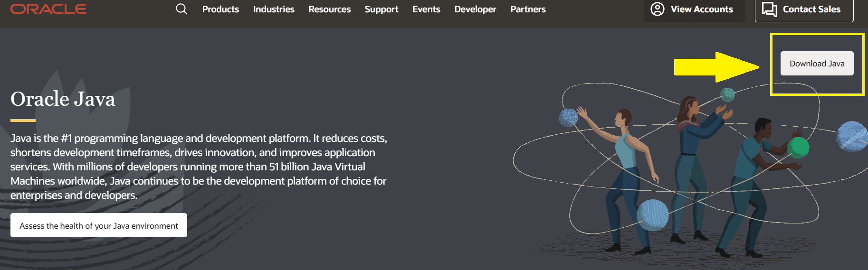Open the Developer menu
The image size is (868, 270).
[x=475, y=9]
